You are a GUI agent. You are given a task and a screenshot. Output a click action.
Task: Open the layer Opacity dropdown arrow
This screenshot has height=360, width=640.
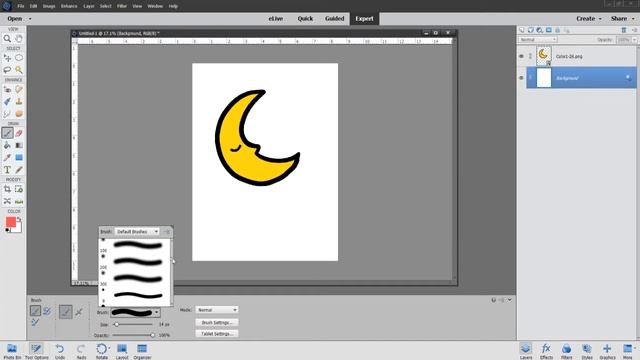tap(634, 40)
